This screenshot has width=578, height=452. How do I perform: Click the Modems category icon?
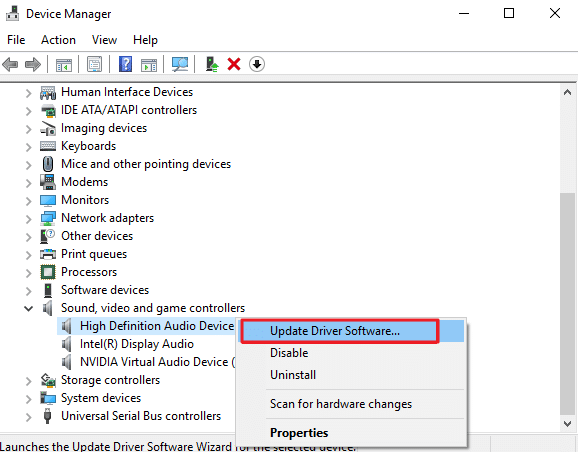48,182
